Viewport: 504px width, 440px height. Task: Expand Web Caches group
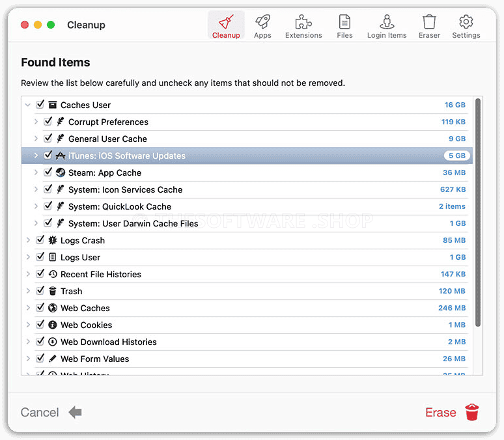coord(28,308)
